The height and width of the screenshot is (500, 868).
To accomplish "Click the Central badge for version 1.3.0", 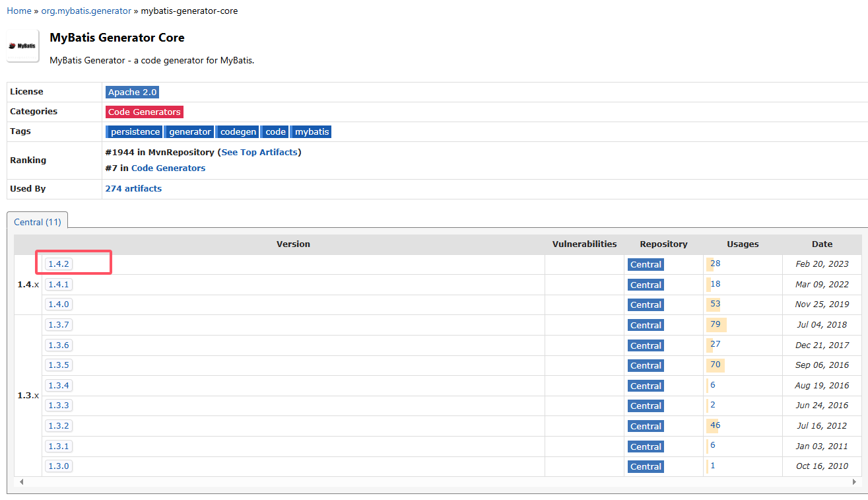I will point(646,466).
